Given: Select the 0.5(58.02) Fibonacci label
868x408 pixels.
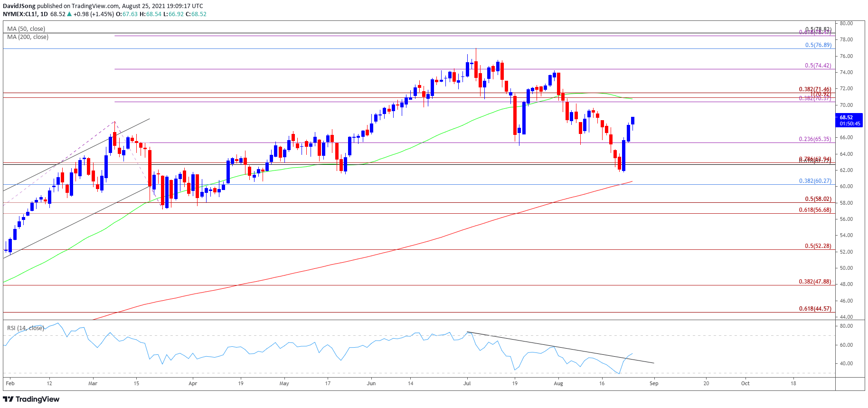Looking at the screenshot, I should tap(818, 199).
